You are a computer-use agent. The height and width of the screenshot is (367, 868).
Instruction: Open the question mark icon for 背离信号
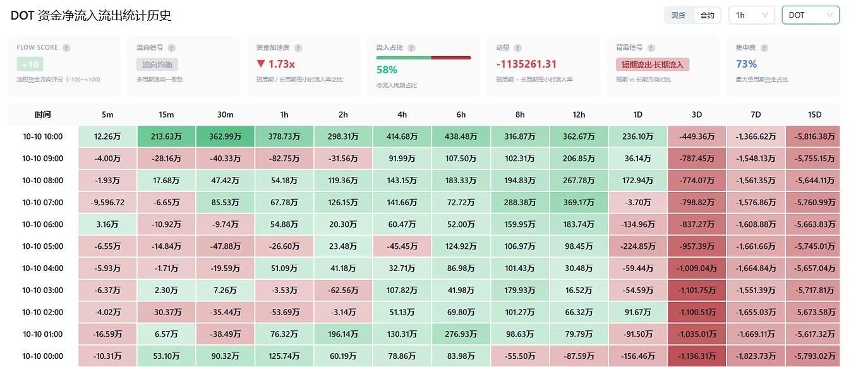653,48
